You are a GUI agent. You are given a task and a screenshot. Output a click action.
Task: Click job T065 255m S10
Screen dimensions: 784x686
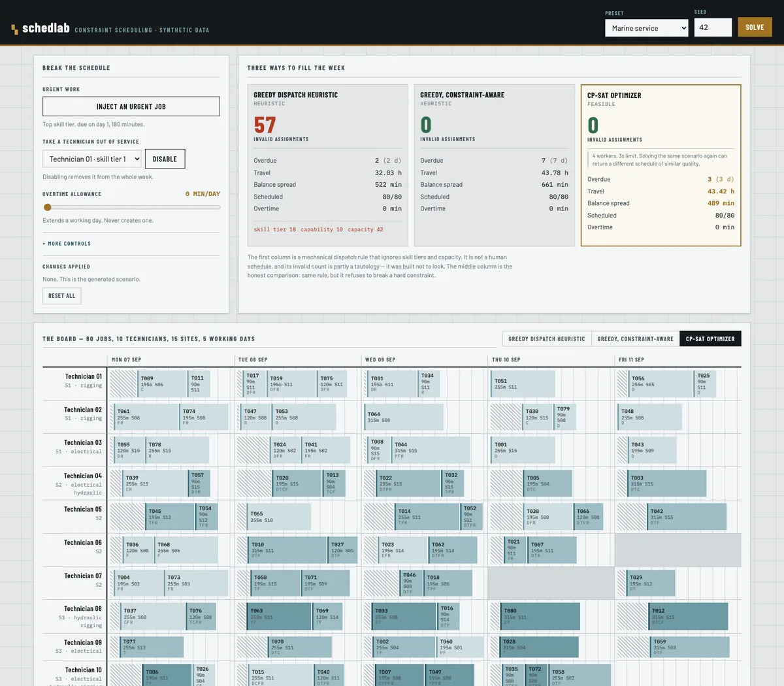280,517
